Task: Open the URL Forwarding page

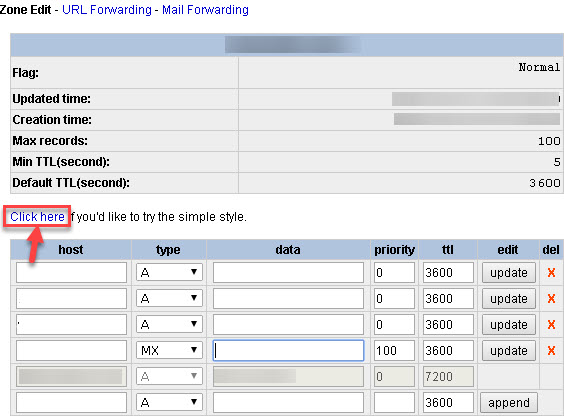Action: (107, 10)
